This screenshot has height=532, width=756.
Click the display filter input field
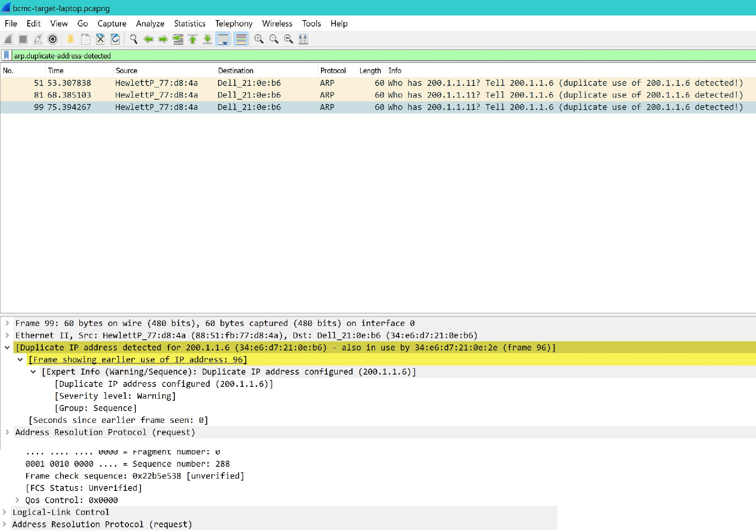coord(356,55)
